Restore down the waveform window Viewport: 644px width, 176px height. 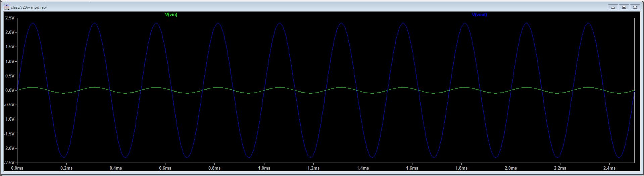(624, 7)
